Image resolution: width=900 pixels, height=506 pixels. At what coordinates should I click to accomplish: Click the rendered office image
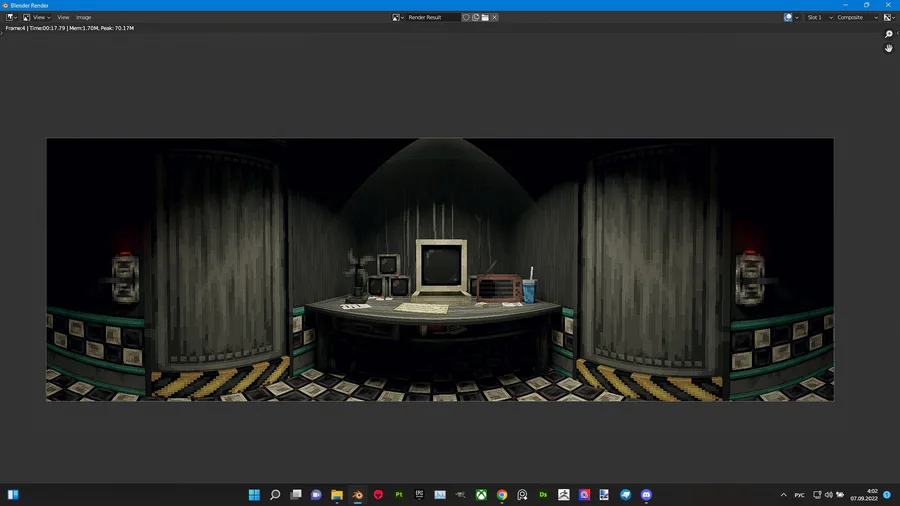tap(440, 270)
